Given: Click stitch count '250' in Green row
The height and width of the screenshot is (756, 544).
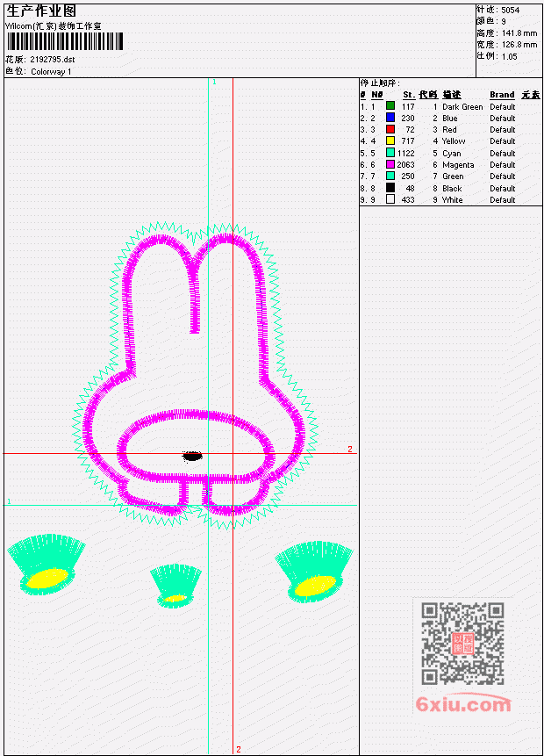Looking at the screenshot, I should [x=408, y=176].
